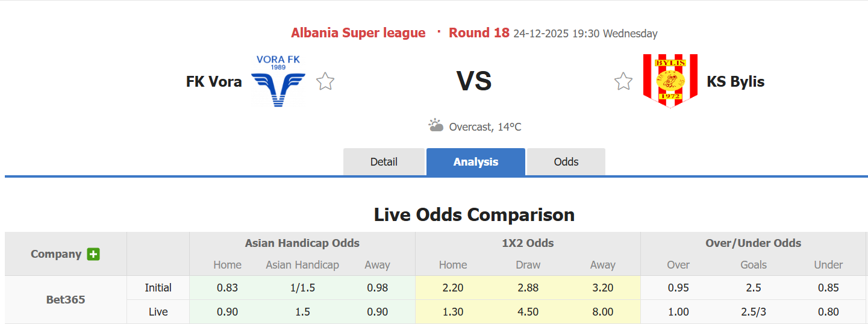Click the Bet365 company name

(x=66, y=300)
